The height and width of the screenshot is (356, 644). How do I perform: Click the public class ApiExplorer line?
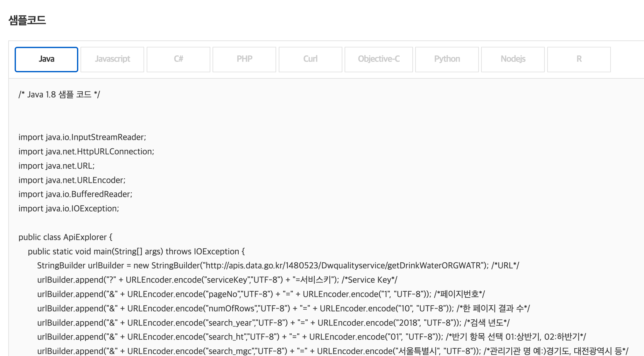65,237
